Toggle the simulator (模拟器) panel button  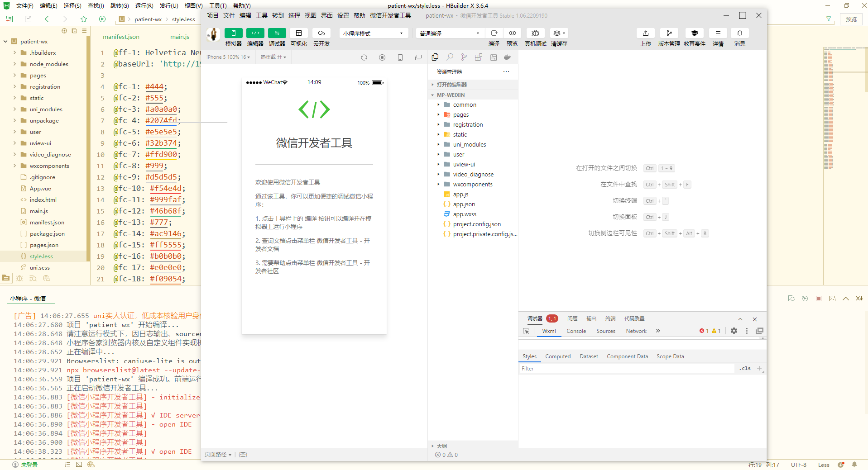click(233, 33)
